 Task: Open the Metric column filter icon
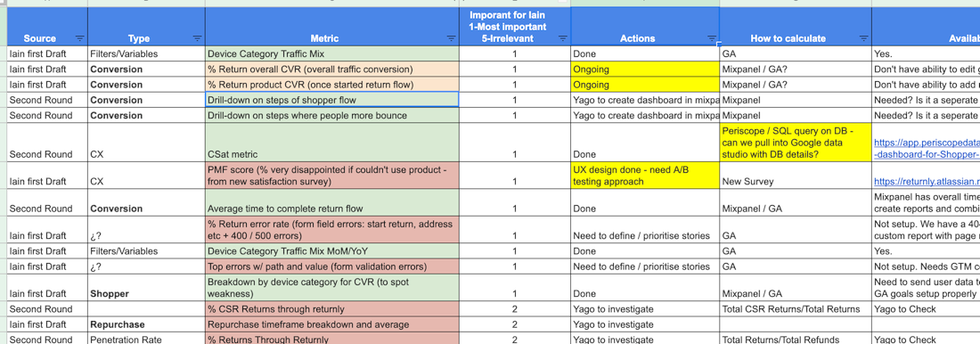click(452, 39)
